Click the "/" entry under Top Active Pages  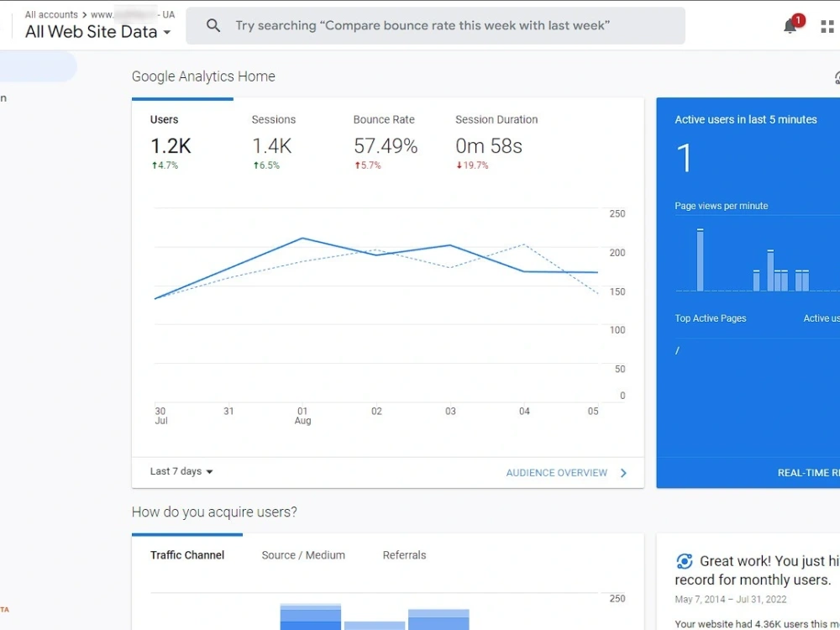click(677, 350)
